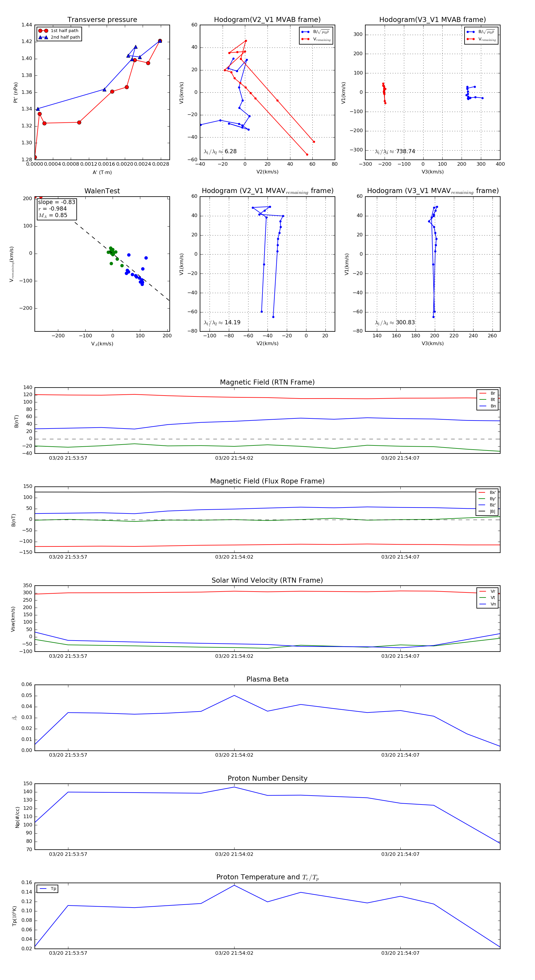Click the 'Transverse pressure' plot title

[102, 20]
